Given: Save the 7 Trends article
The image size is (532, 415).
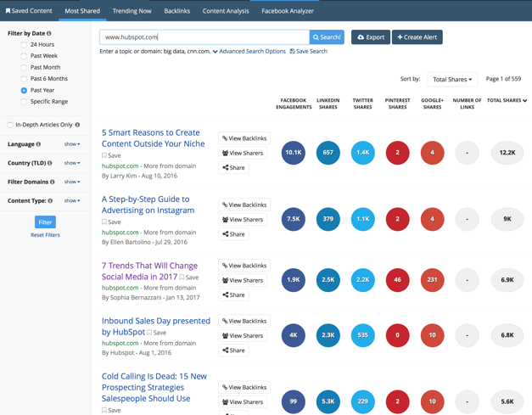Looking at the screenshot, I should coord(189,278).
